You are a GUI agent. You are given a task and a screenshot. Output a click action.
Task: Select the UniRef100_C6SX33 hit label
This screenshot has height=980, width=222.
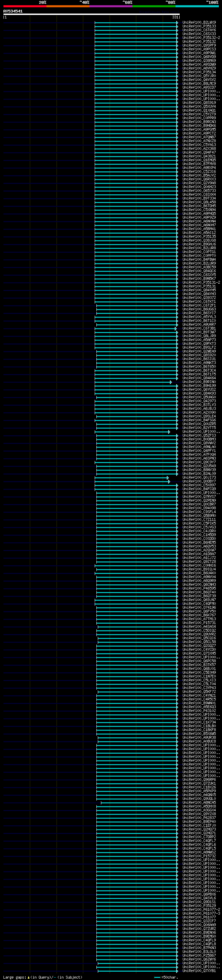point(199,34)
